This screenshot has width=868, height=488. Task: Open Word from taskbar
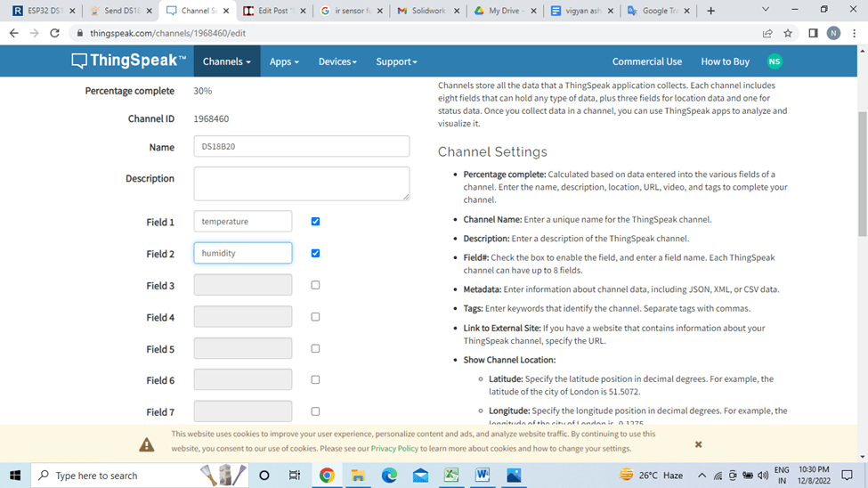(x=483, y=476)
